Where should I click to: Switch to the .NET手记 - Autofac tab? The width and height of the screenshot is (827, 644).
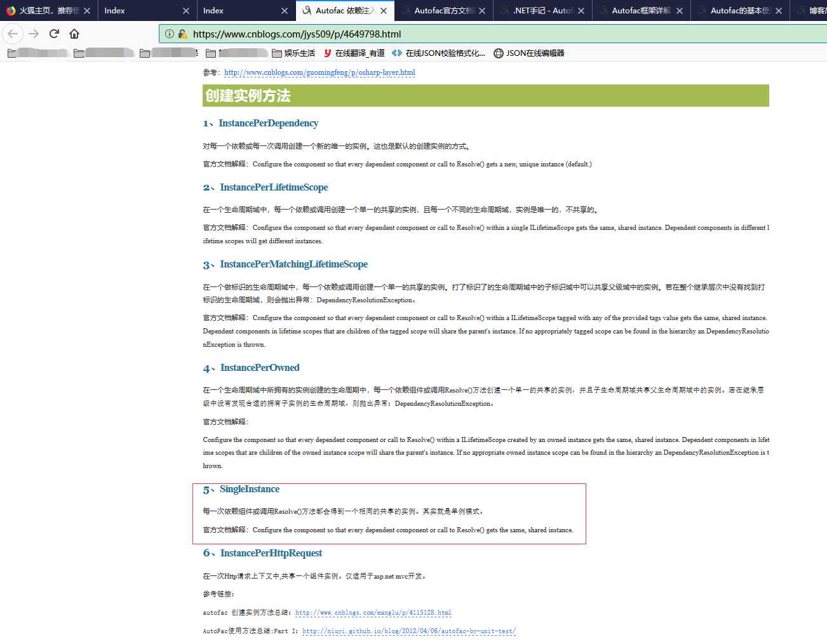point(543,11)
